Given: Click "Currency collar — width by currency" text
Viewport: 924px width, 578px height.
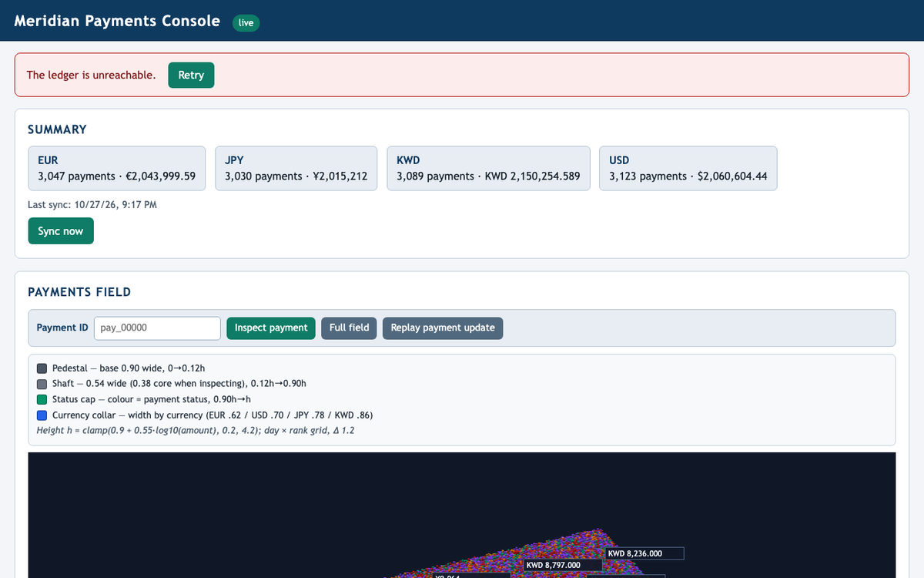Looking at the screenshot, I should click(213, 415).
